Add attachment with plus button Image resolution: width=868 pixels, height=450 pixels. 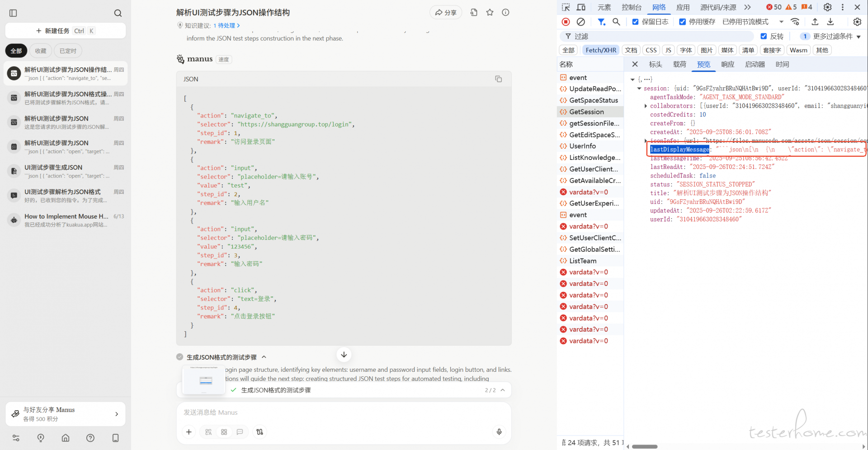click(x=189, y=432)
